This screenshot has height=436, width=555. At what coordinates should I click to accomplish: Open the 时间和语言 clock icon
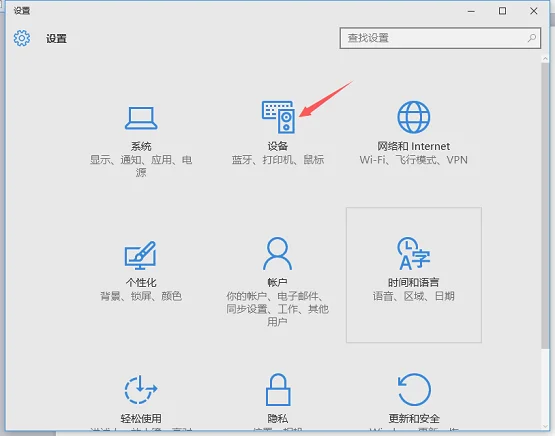[413, 253]
